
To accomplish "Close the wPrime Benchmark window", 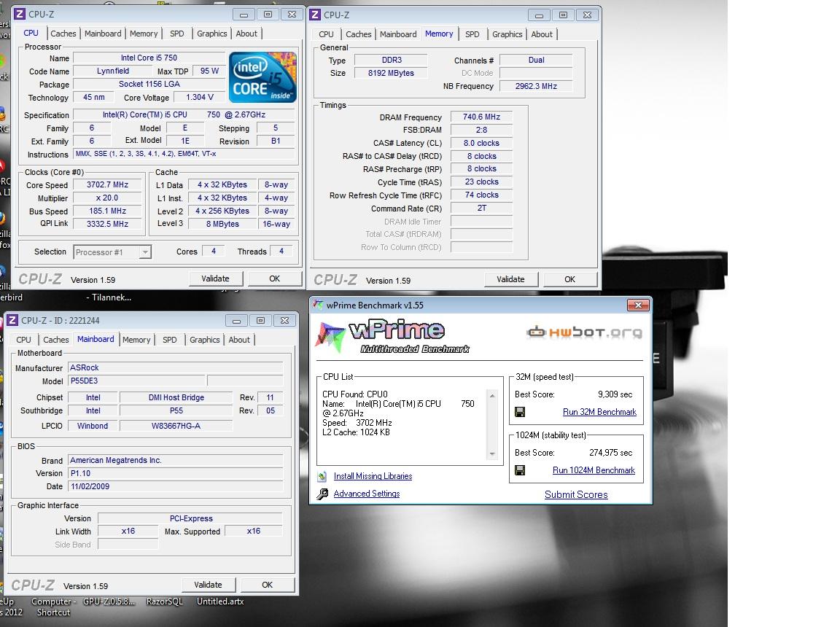I will (638, 305).
